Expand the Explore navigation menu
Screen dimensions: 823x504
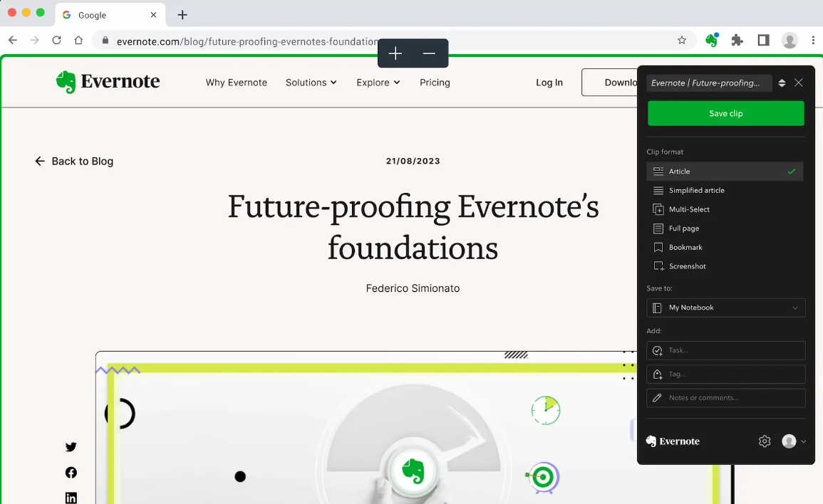pos(378,83)
